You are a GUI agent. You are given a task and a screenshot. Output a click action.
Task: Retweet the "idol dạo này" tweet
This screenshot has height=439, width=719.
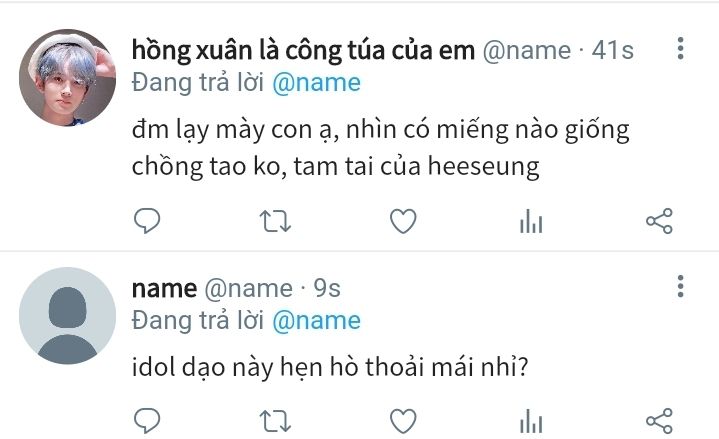tap(275, 421)
